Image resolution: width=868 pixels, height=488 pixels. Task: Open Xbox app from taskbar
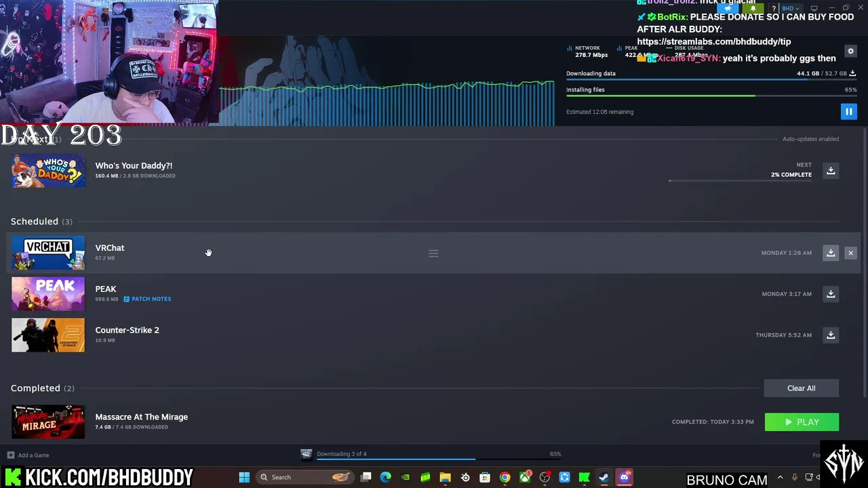pos(525,477)
